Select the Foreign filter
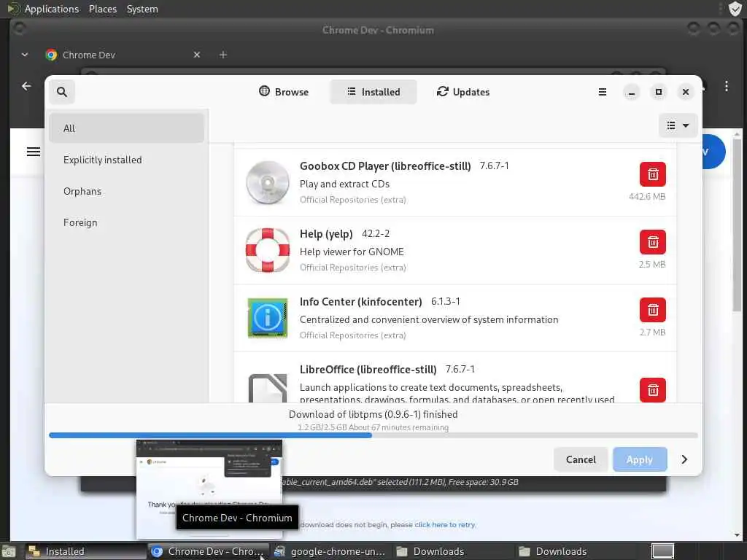This screenshot has width=747, height=560. point(127,223)
